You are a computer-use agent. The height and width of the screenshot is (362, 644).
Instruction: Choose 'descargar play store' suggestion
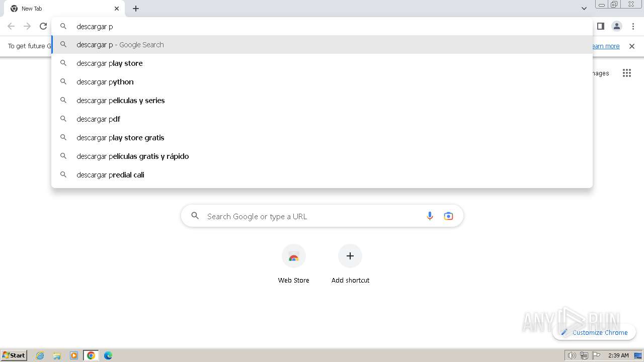[x=322, y=63]
